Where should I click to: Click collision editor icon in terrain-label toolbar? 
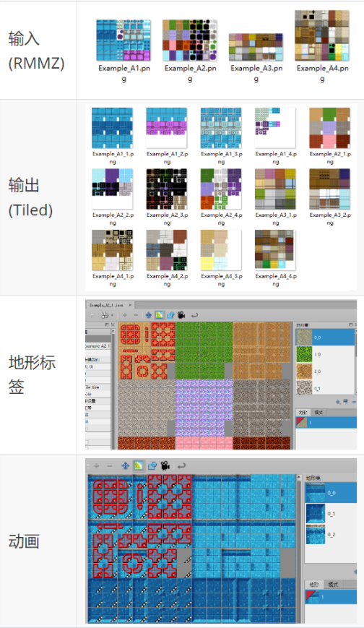[170, 315]
